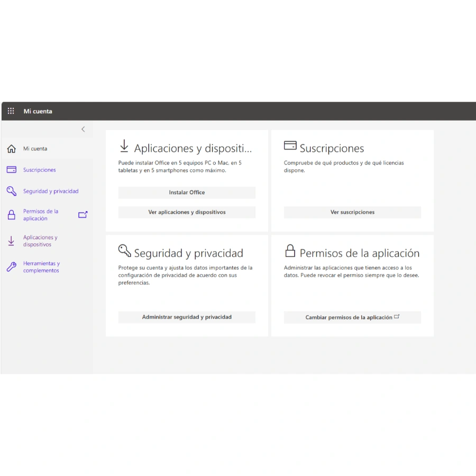Click the Aplicaciones y dispositivos card heading
The height and width of the screenshot is (476, 476).
coord(193,149)
